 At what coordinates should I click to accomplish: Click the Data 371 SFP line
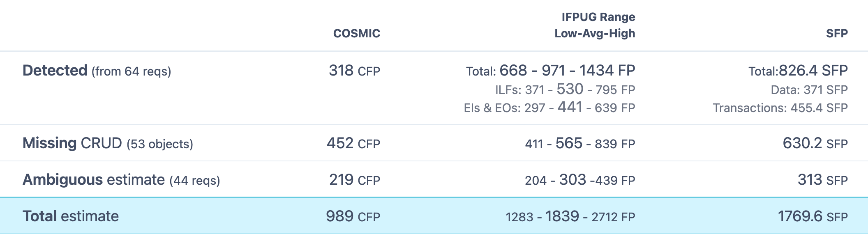pyautogui.click(x=809, y=89)
